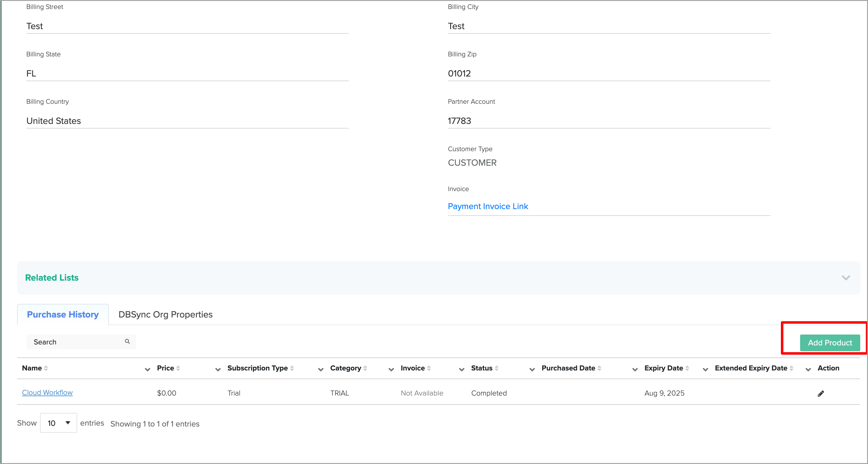Image resolution: width=868 pixels, height=464 pixels.
Task: Sort by Status column arrows
Action: tap(497, 368)
